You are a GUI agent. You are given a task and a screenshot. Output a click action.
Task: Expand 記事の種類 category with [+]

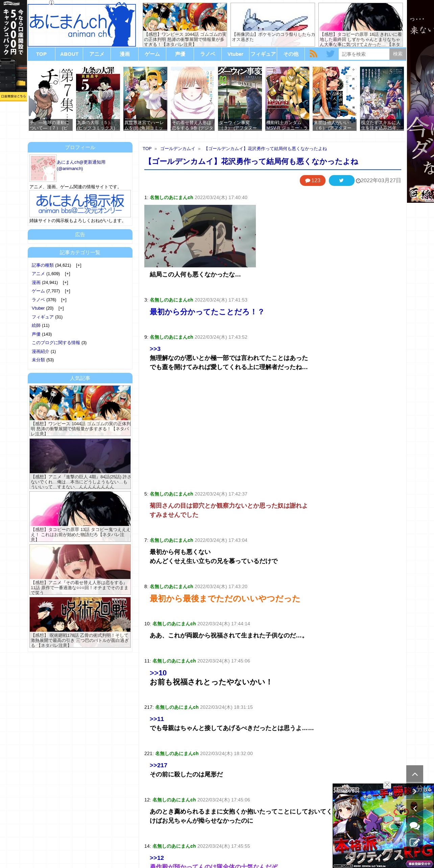[x=78, y=265]
